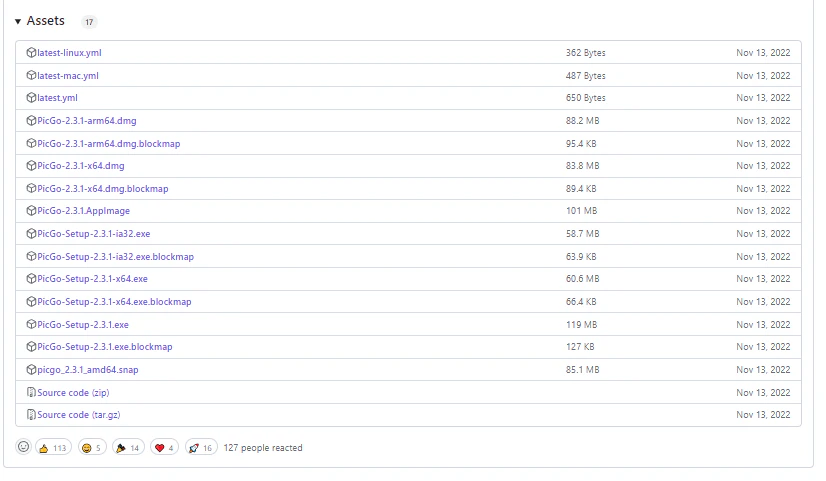Click the '119 MB' size of PicGo-Setup-2.3.1.exe
The width and height of the screenshot is (826, 481).
click(x=582, y=325)
